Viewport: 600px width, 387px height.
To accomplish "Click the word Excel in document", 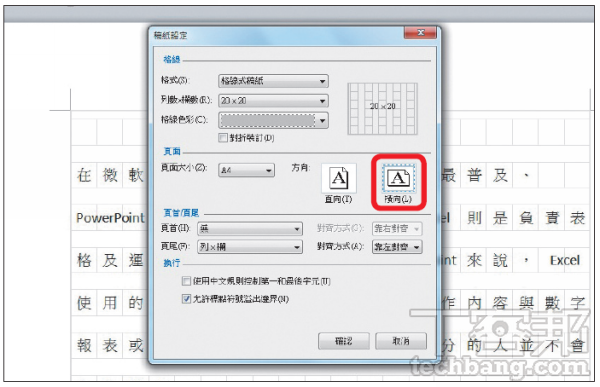I will [x=564, y=260].
